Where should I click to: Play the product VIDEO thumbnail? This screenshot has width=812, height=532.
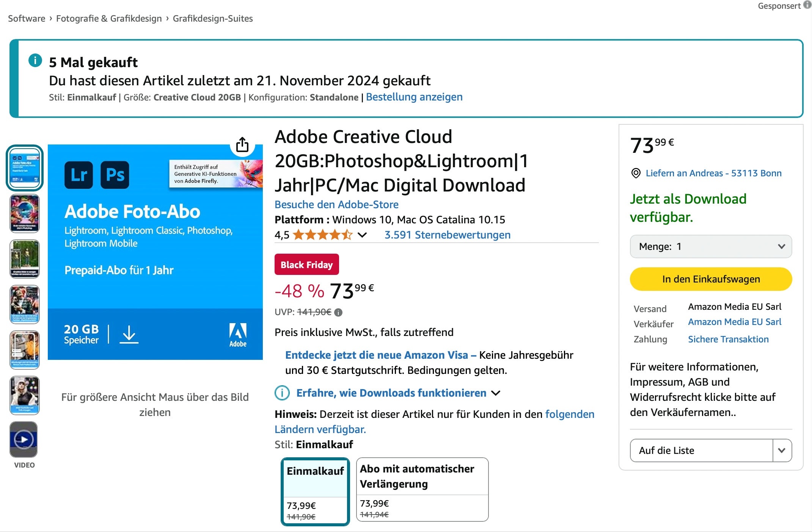[24, 439]
